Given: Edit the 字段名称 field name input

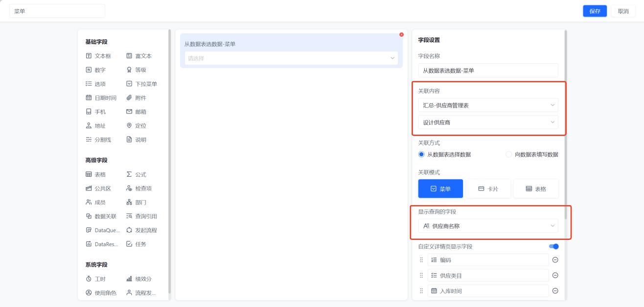Looking at the screenshot, I should 488,71.
